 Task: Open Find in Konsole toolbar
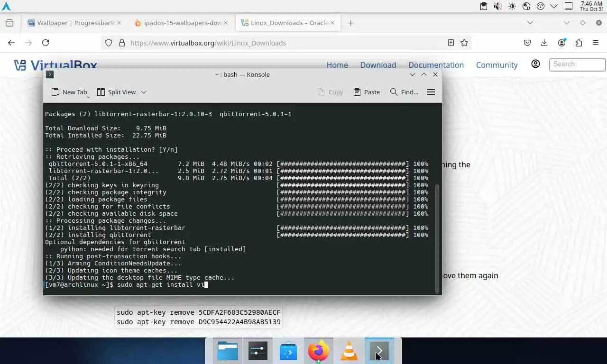(x=404, y=92)
